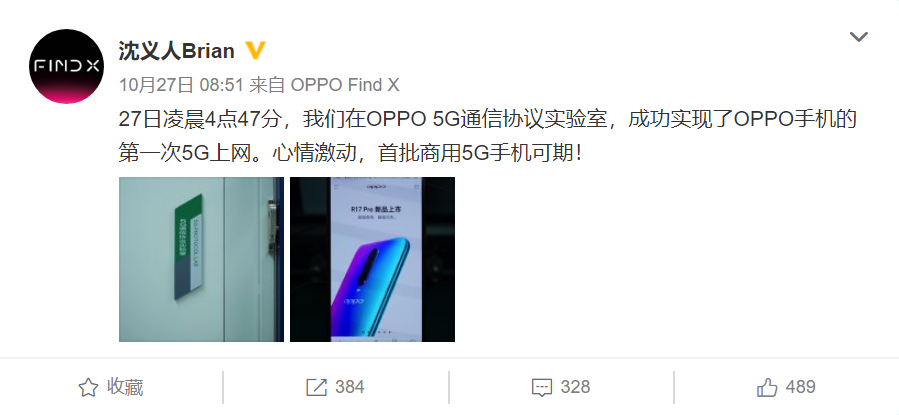Open the FIND X profile avatar
Screen dimensions: 899x415
tap(66, 66)
